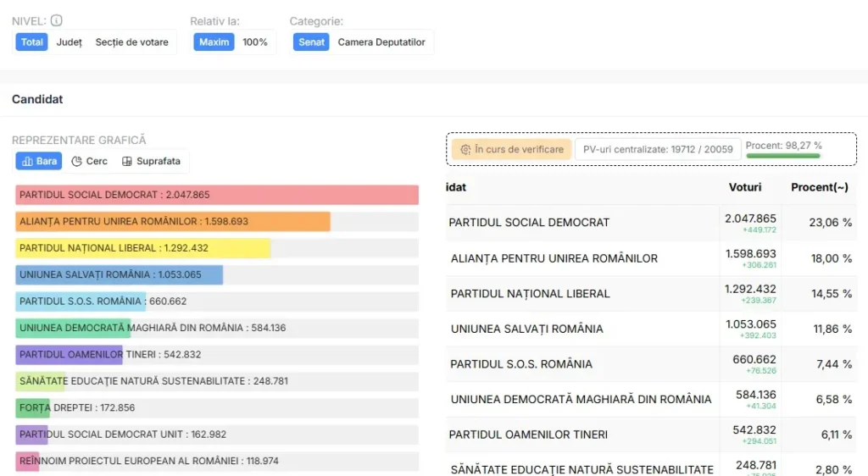The image size is (868, 476).
Task: Select the Județ level option
Action: [70, 42]
